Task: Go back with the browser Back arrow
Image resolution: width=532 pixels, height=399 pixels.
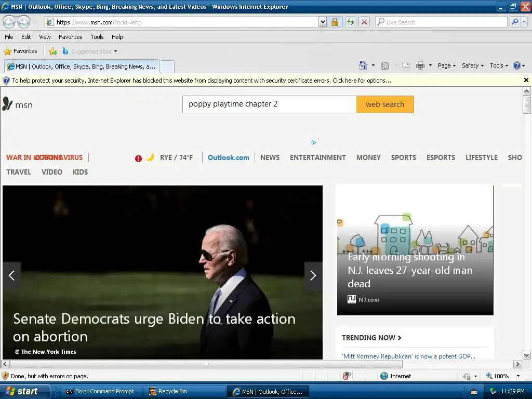Action: coord(9,22)
